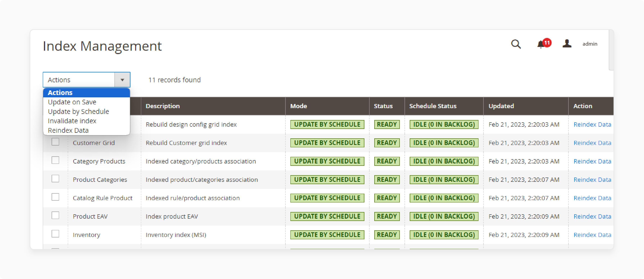This screenshot has height=279, width=644.
Task: Click Reindex Data for Product EAV
Action: [x=592, y=216]
